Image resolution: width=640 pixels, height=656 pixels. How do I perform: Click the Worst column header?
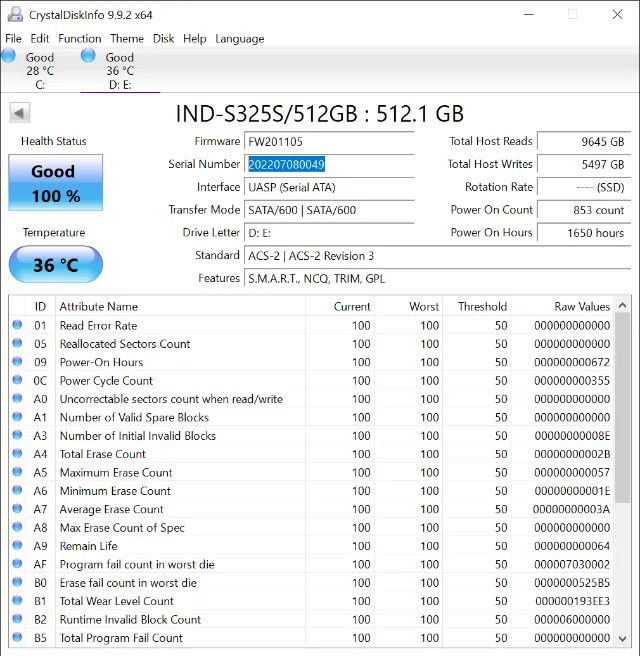coord(408,306)
